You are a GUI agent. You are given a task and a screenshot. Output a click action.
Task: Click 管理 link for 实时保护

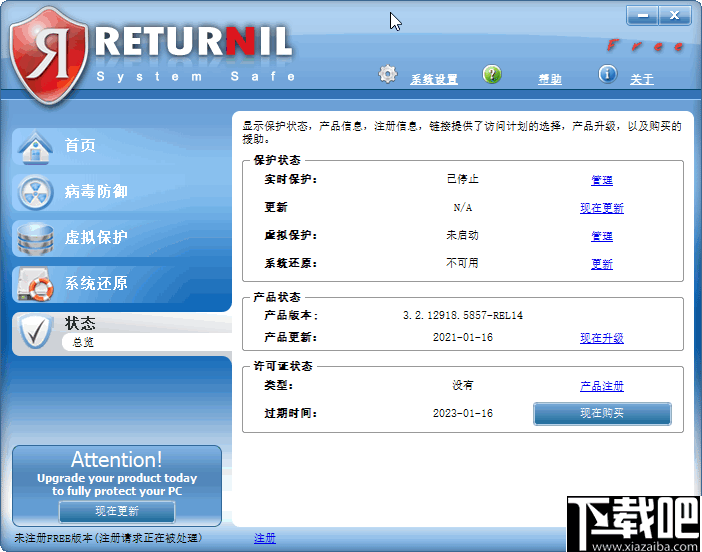[x=602, y=180]
